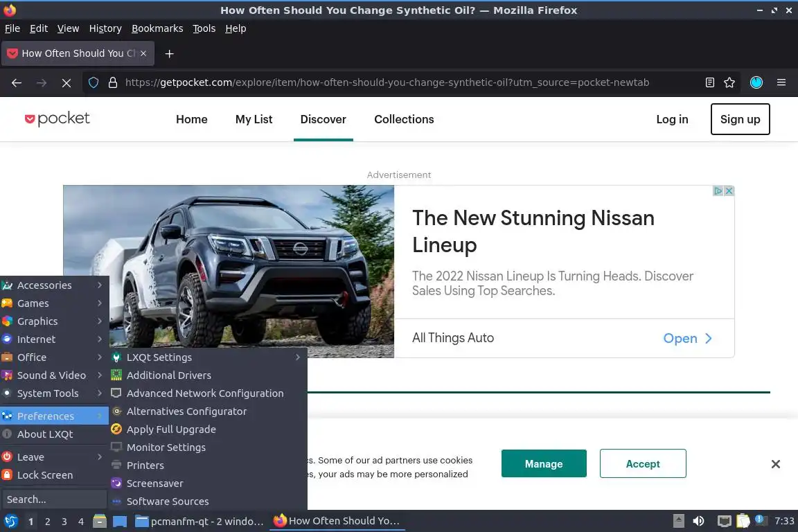Click the network tray icon
Image resolution: width=798 pixels, height=532 pixels.
click(724, 521)
